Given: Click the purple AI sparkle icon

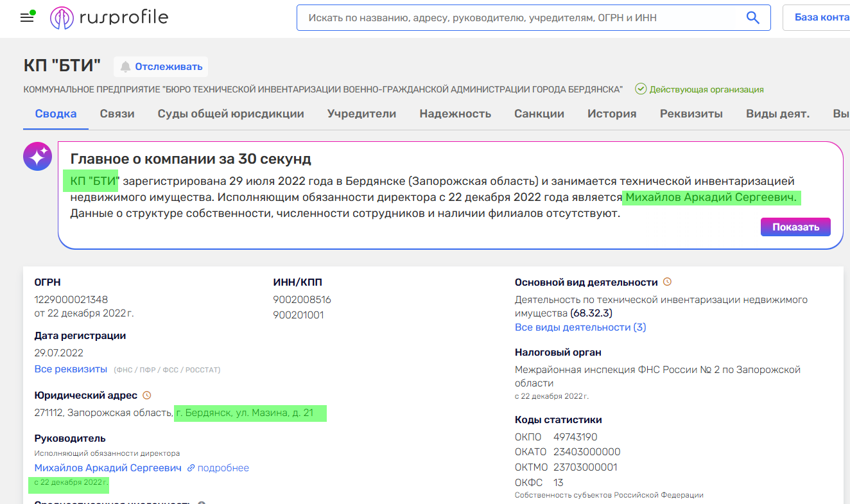Looking at the screenshot, I should point(37,156).
